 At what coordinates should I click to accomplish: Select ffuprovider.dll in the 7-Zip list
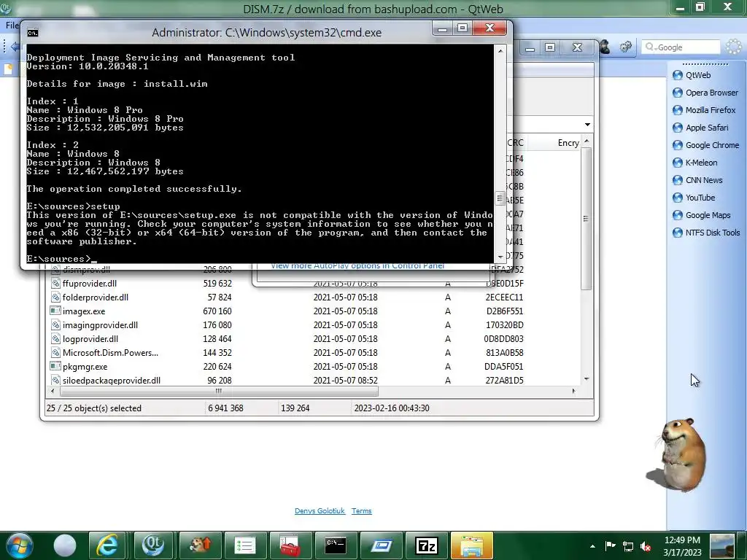[x=90, y=284]
